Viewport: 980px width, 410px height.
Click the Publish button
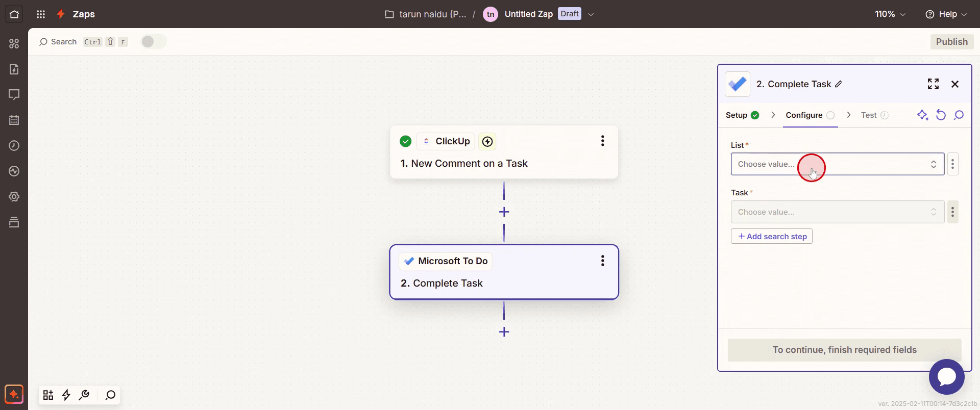point(951,42)
